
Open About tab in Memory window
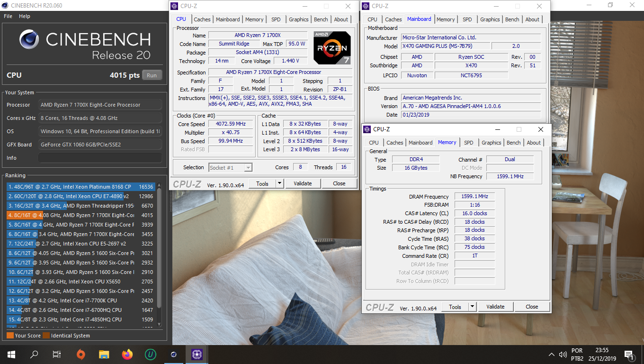coord(534,143)
